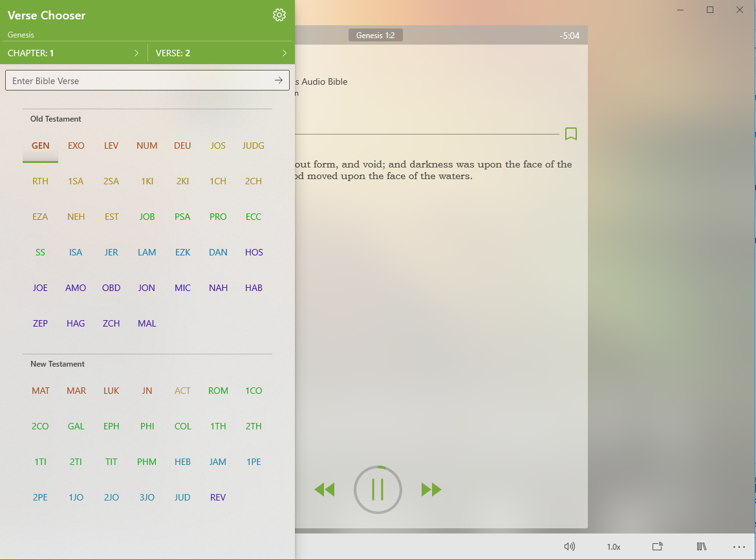The image size is (756, 560).
Task: Expand the VERSE: 2 selector
Action: coord(221,53)
